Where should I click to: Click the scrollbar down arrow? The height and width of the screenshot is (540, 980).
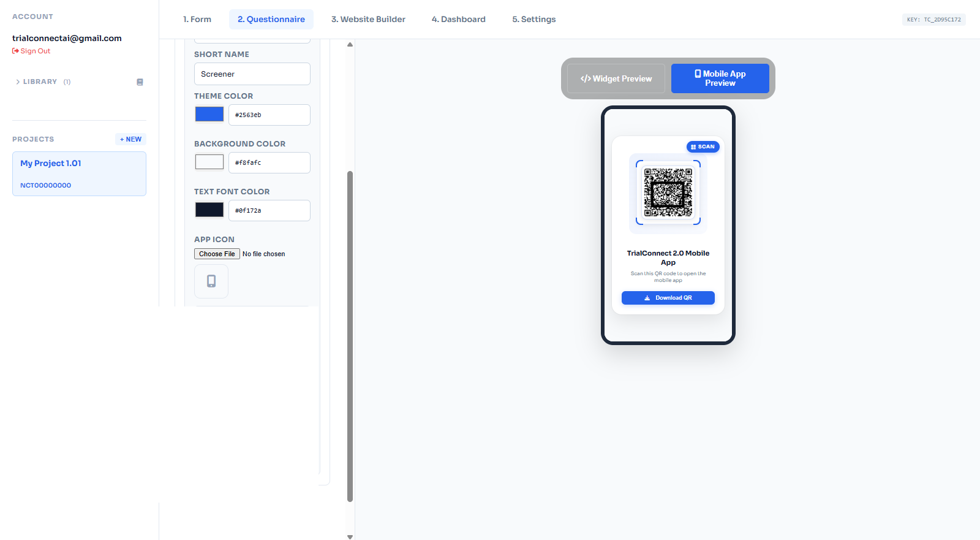coord(350,536)
